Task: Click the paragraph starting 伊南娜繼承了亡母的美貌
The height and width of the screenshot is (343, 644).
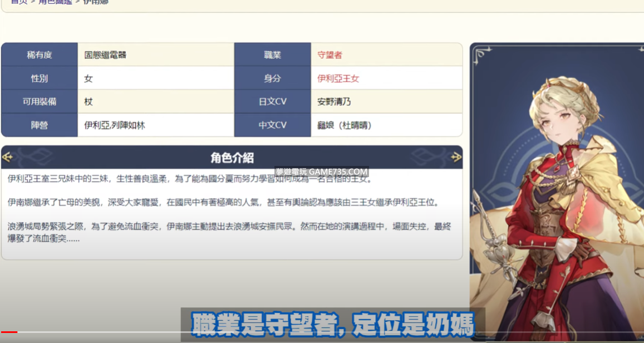Action: pos(223,202)
